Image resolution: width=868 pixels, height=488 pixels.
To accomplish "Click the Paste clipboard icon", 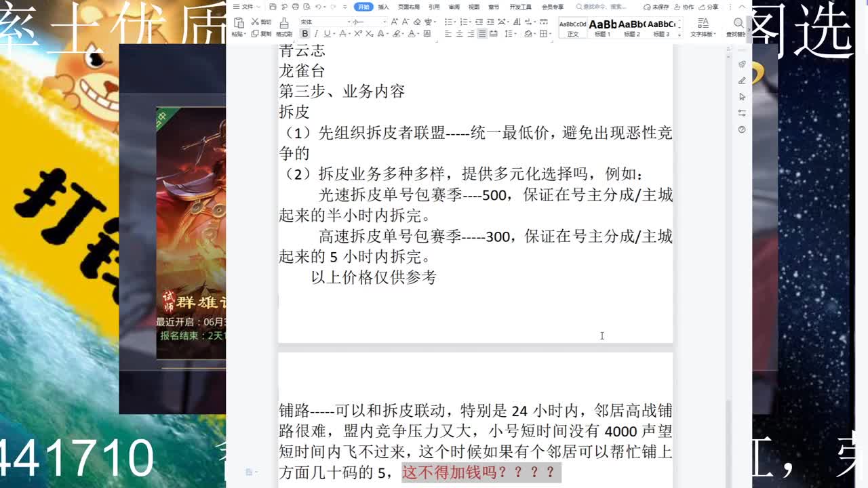I will [239, 22].
